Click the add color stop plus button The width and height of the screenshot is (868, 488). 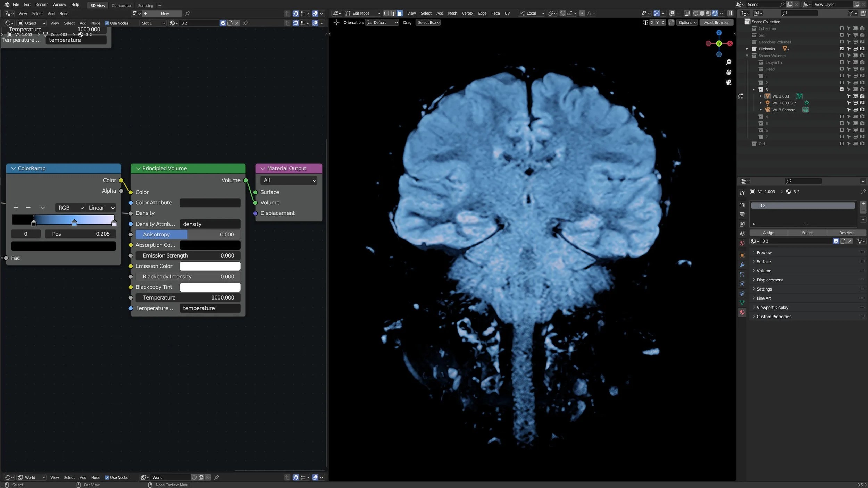pos(16,208)
